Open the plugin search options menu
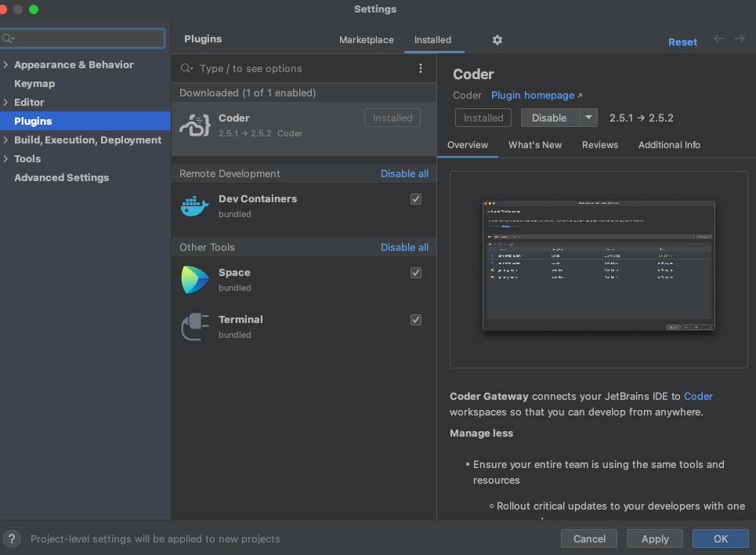The width and height of the screenshot is (756, 555). tap(420, 68)
